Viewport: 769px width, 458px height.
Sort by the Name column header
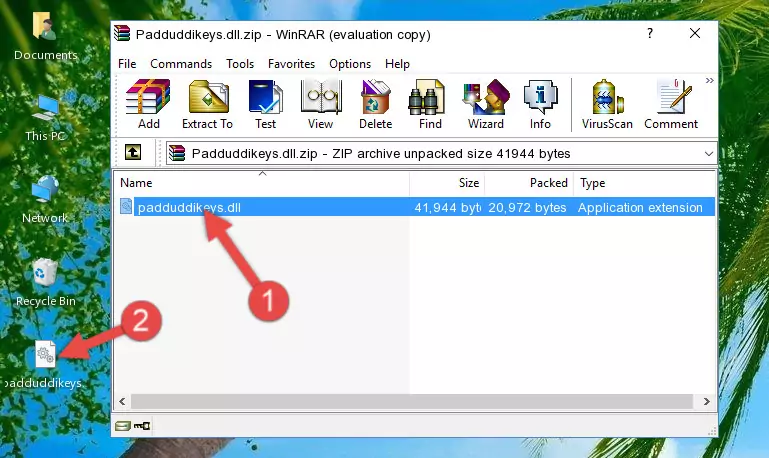(x=262, y=183)
